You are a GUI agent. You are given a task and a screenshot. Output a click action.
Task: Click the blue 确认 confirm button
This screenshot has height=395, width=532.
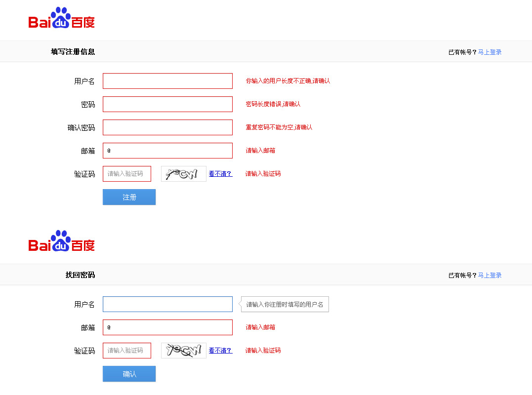(129, 374)
